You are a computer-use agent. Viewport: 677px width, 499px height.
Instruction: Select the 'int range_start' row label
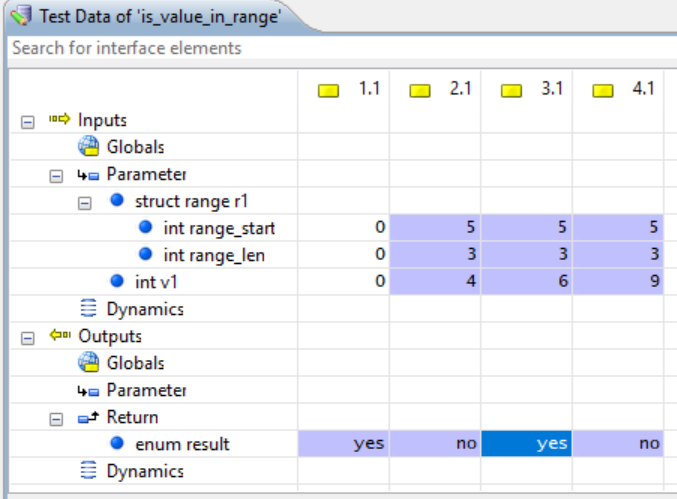click(x=219, y=228)
